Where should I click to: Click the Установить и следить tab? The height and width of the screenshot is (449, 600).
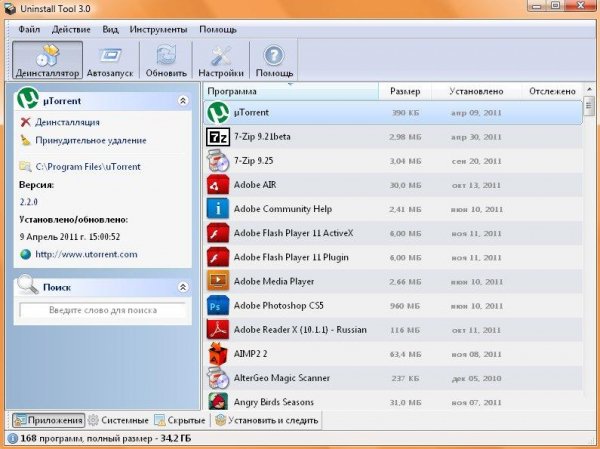pos(267,420)
